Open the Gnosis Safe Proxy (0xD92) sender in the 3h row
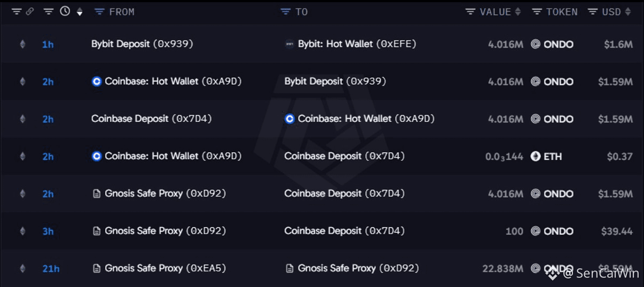This screenshot has width=644, height=287. pyautogui.click(x=165, y=231)
